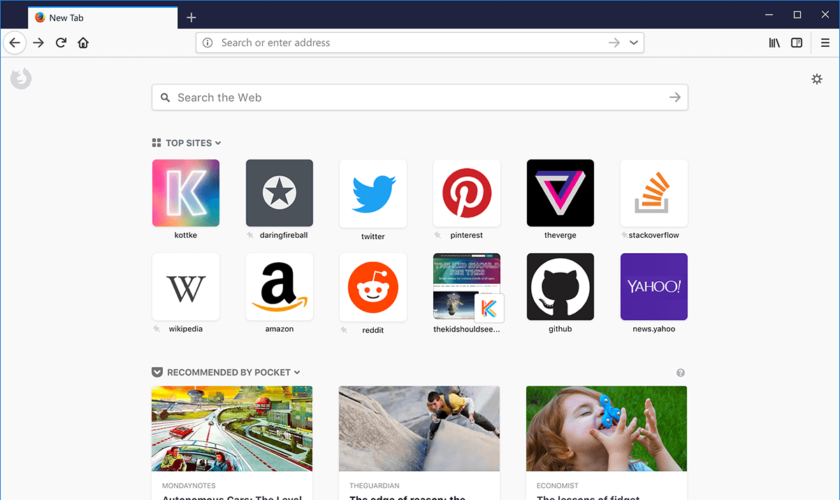Click the faded Firefox logo icon

[21, 79]
